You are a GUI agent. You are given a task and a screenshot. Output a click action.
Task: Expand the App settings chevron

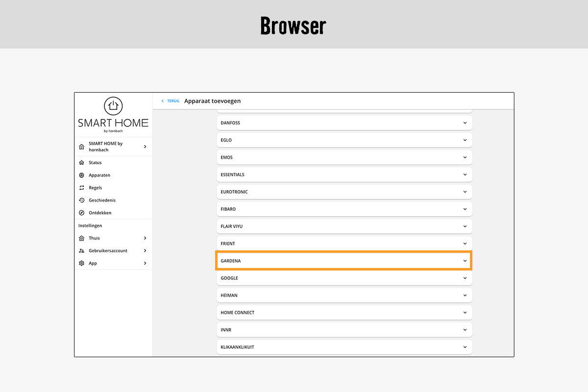(x=145, y=263)
